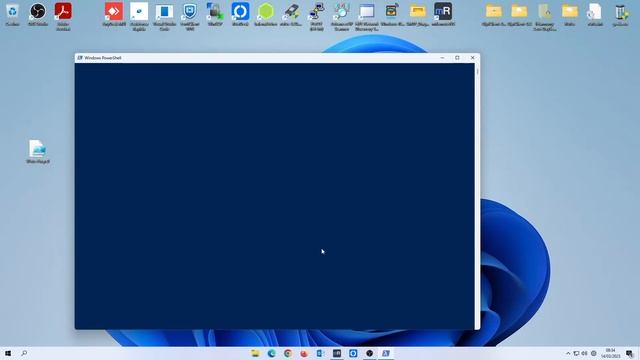This screenshot has width=640, height=360.
Task: Open the green hexagon desktop shortcut
Action: [x=266, y=14]
